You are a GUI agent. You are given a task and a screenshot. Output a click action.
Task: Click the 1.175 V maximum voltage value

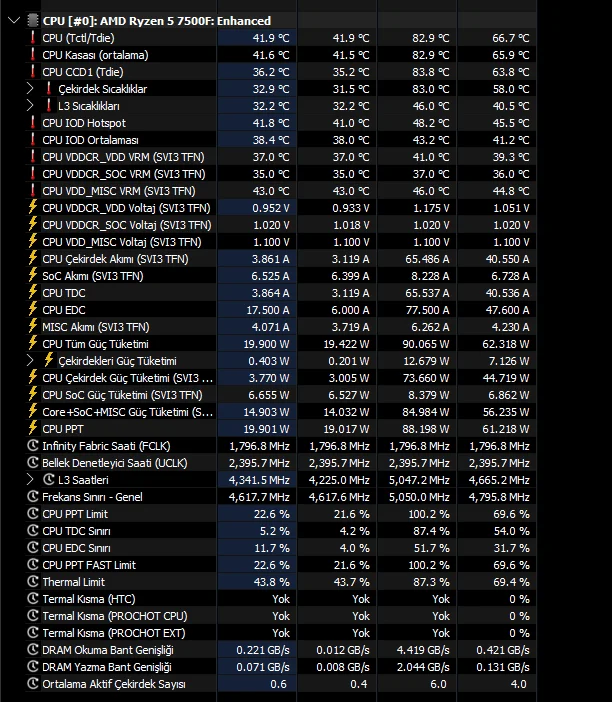(431, 208)
